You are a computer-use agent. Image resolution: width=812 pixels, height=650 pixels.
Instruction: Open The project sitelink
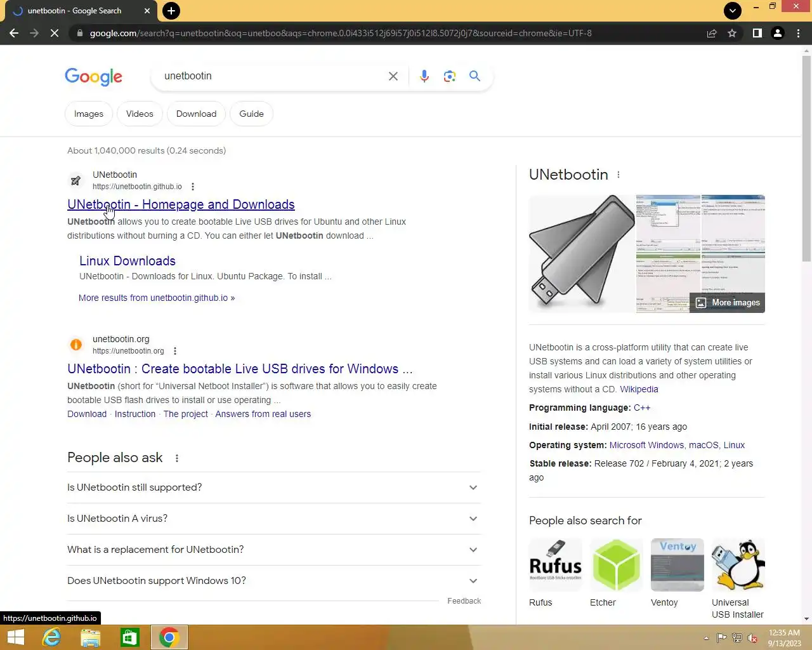(186, 414)
